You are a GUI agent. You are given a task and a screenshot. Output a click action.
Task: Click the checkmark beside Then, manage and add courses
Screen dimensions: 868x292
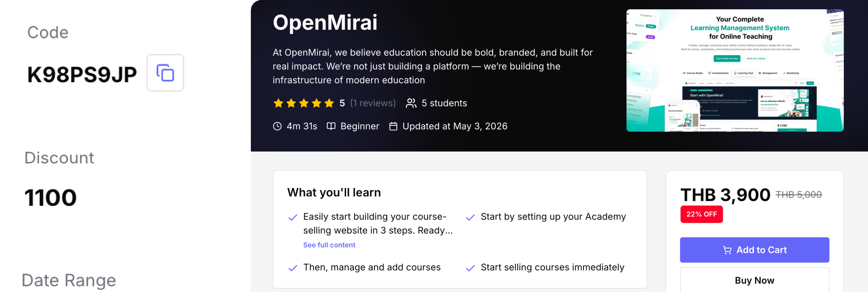tap(292, 268)
